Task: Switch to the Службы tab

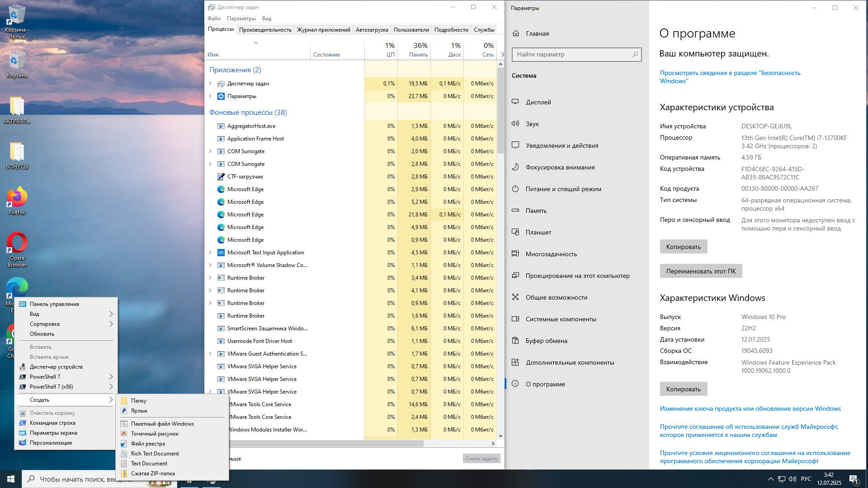Action: 484,30
